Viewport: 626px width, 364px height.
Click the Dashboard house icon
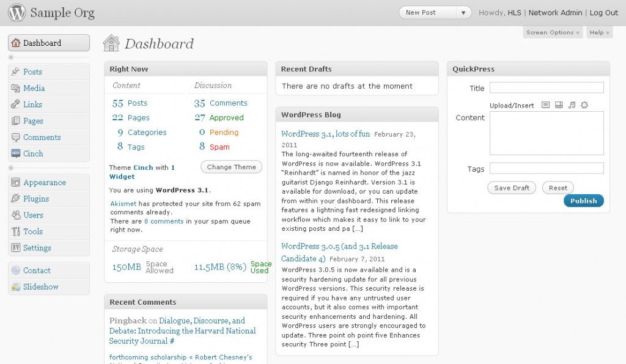point(17,43)
